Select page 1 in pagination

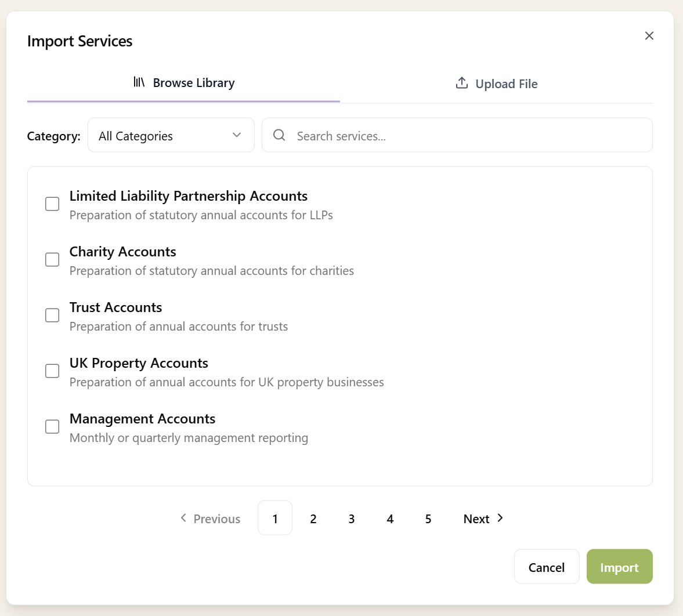pyautogui.click(x=275, y=518)
